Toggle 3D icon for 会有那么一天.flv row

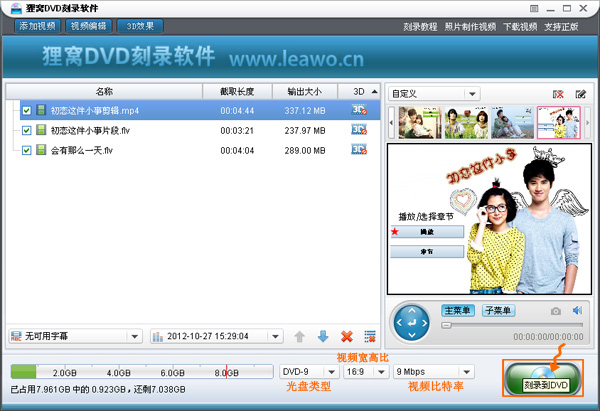click(359, 150)
